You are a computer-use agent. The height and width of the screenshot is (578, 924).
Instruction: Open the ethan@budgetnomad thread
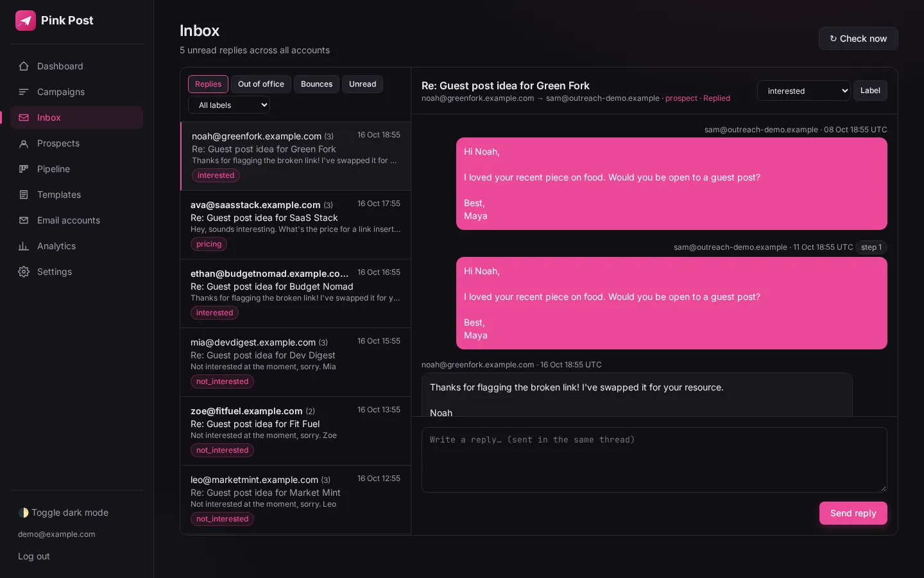click(296, 293)
